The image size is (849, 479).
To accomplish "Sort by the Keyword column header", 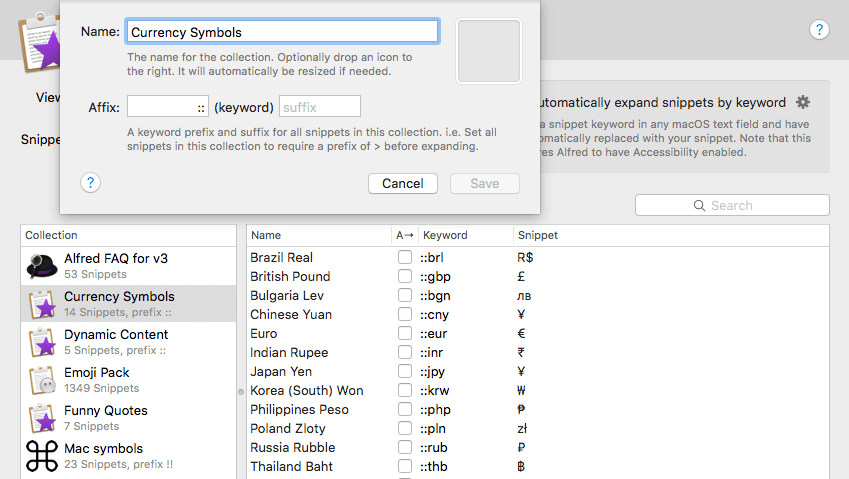I will click(466, 235).
